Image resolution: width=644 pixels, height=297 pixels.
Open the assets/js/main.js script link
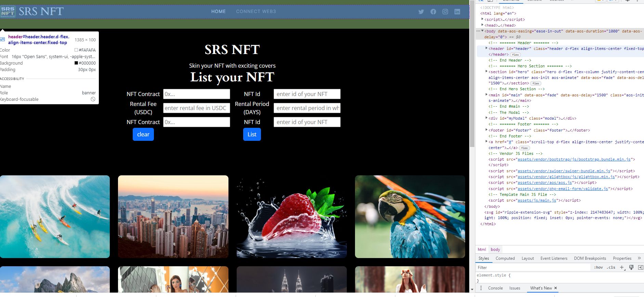point(537,200)
